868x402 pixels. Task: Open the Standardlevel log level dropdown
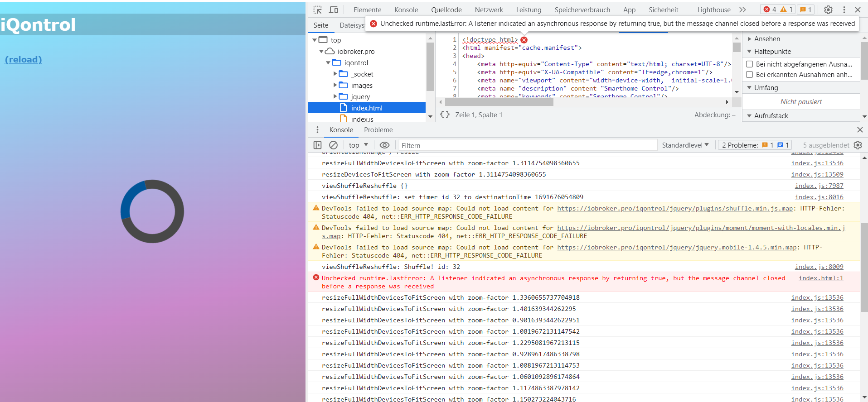click(x=685, y=145)
